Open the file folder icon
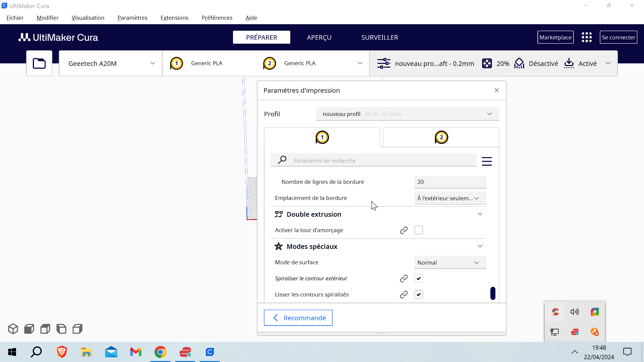 coord(39,63)
